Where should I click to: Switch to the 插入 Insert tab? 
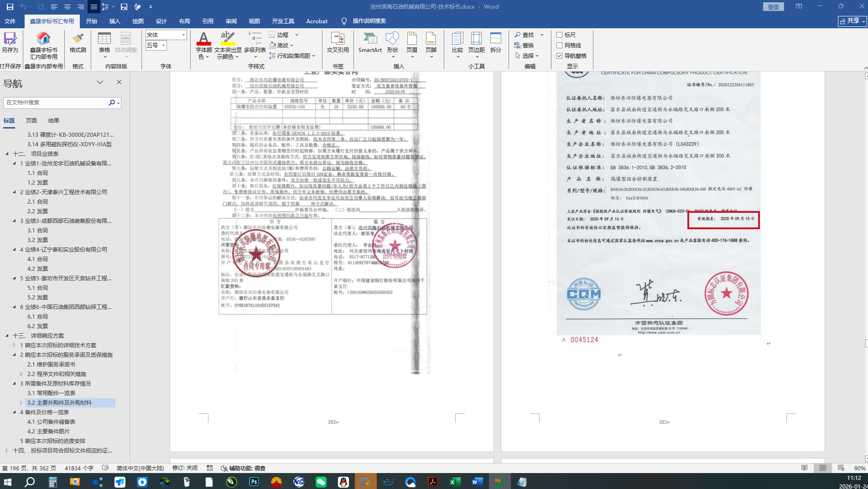pos(115,21)
